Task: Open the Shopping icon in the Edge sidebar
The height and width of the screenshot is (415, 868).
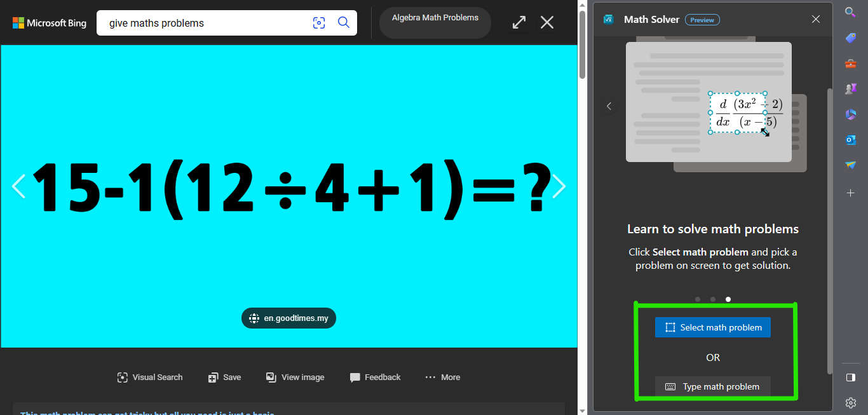Action: [850, 37]
